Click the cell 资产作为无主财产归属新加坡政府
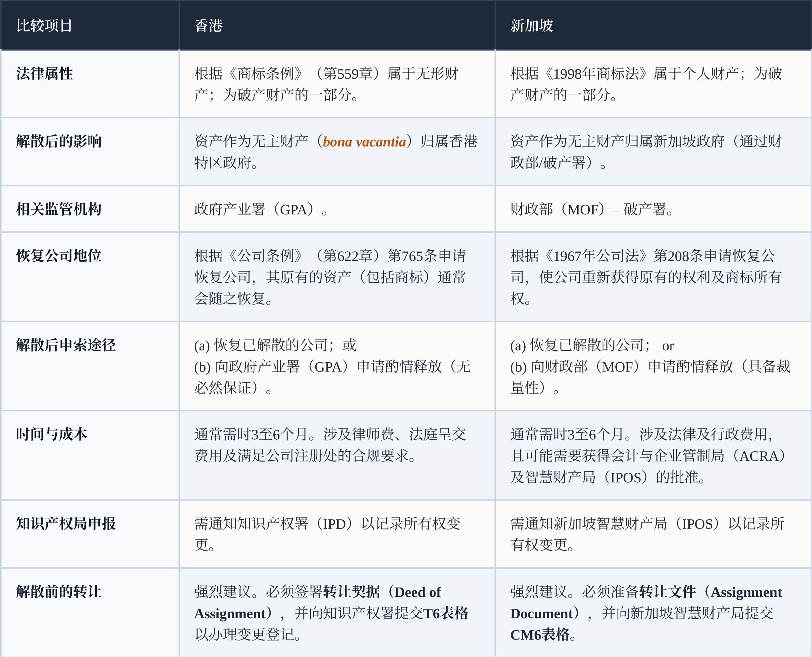This screenshot has height=657, width=812. point(653,152)
